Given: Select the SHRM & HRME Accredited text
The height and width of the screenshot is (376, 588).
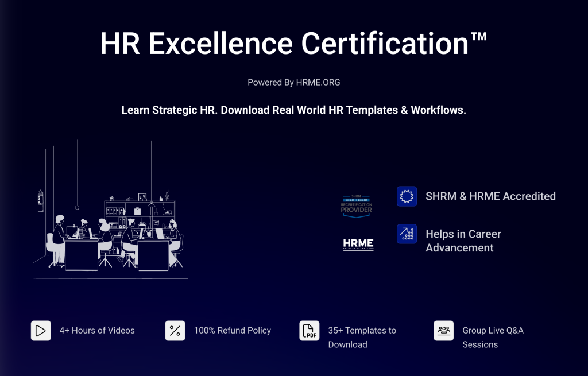Looking at the screenshot, I should pyautogui.click(x=490, y=196).
